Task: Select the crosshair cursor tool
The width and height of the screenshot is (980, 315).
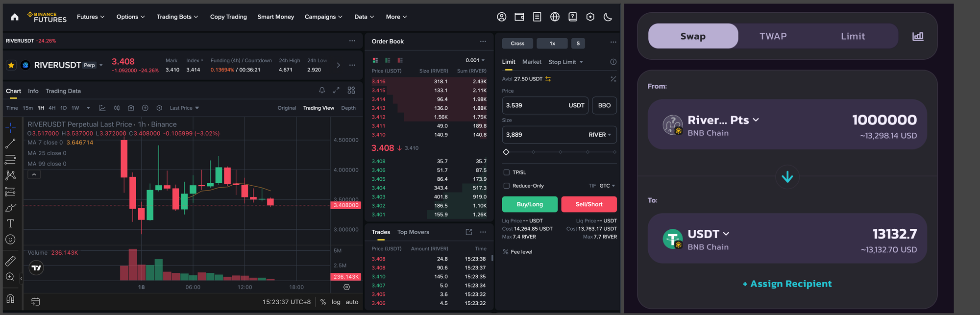Action: click(x=10, y=128)
